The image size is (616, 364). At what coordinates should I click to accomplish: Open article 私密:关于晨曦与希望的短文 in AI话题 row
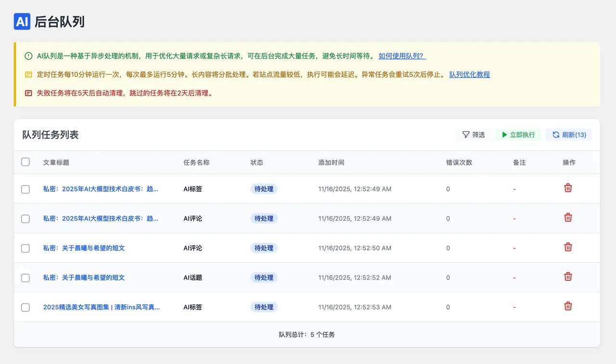click(x=84, y=278)
